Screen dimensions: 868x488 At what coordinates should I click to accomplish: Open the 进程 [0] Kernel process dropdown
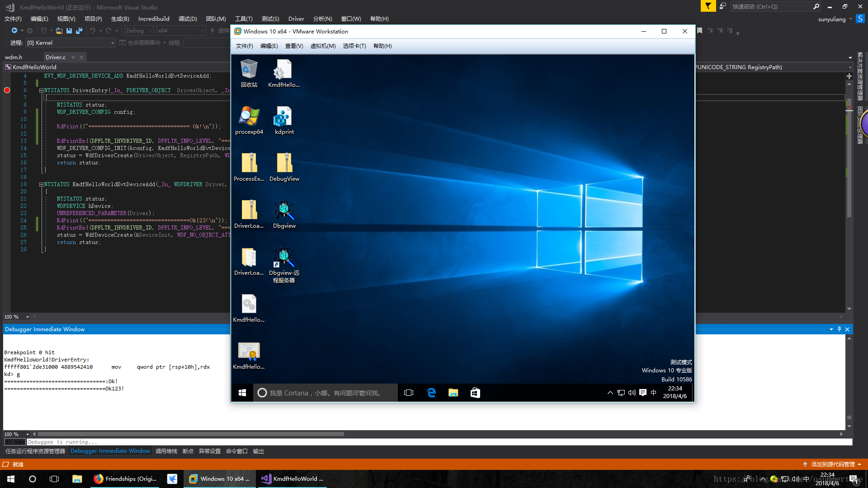70,43
